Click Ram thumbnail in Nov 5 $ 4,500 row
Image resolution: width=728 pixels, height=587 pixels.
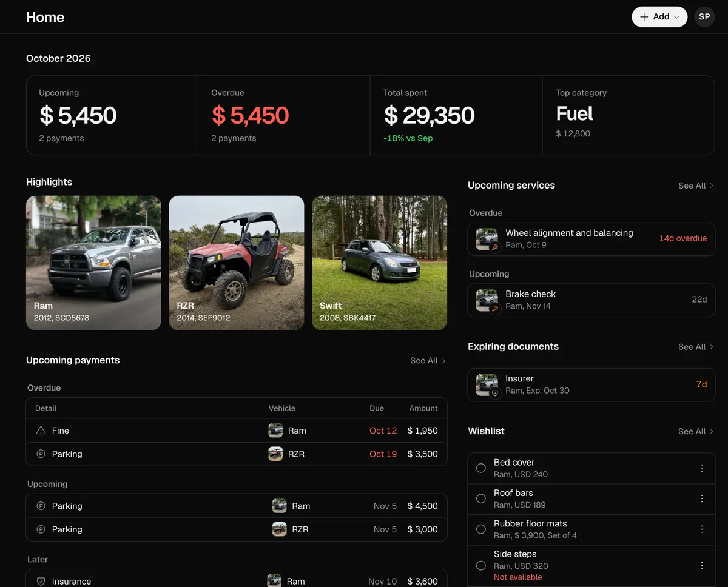click(280, 506)
